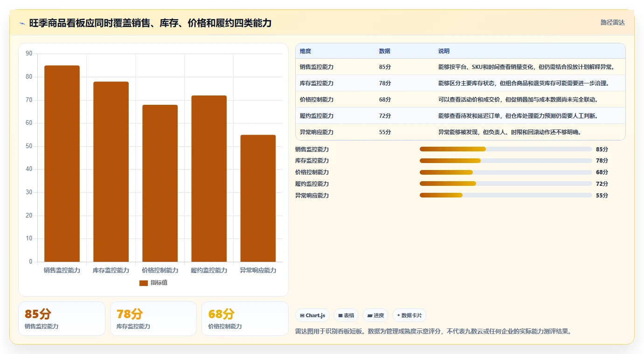Click the 55分 label beside progress bar
The width and height of the screenshot is (644, 354).
602,195
